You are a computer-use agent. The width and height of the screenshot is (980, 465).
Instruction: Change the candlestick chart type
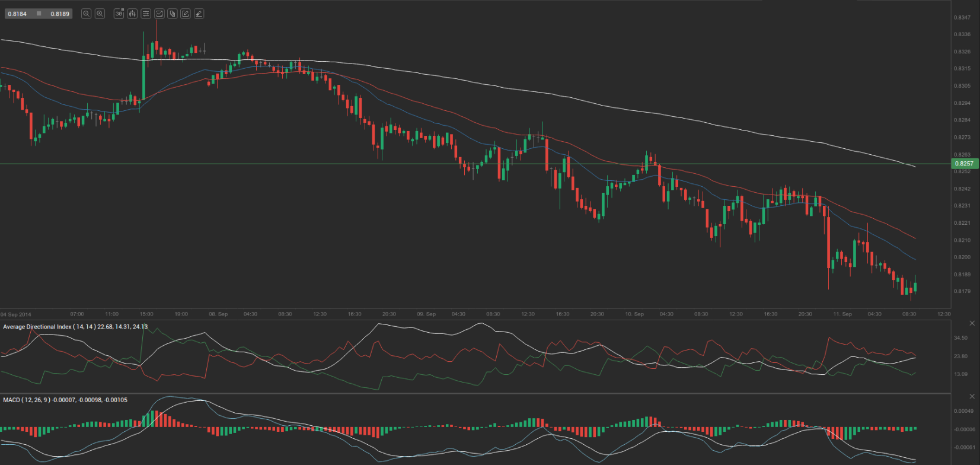132,14
